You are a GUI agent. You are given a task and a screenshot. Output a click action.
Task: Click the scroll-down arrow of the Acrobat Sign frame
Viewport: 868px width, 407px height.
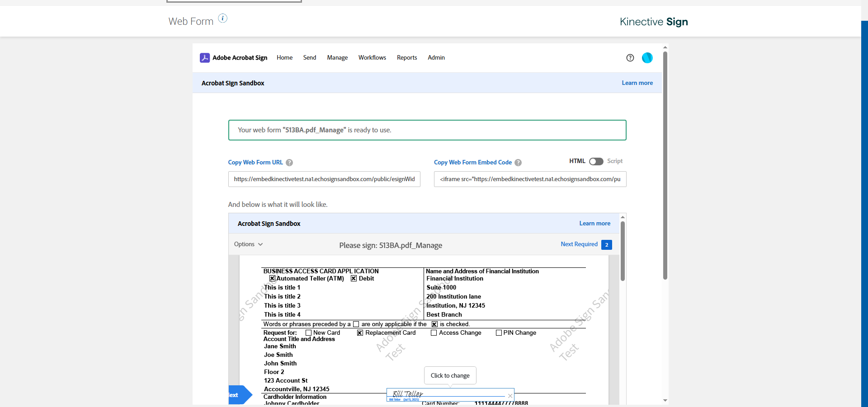[x=665, y=401]
